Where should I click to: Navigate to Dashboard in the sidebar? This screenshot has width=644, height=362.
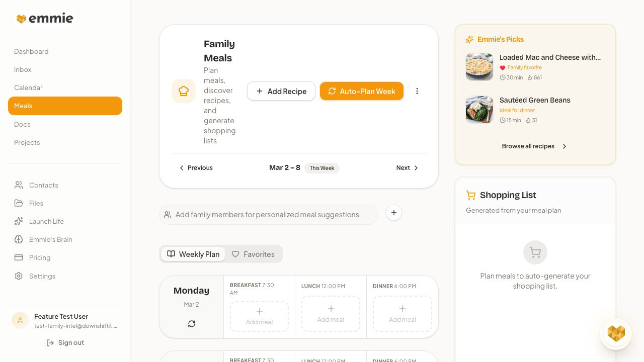[x=31, y=51]
